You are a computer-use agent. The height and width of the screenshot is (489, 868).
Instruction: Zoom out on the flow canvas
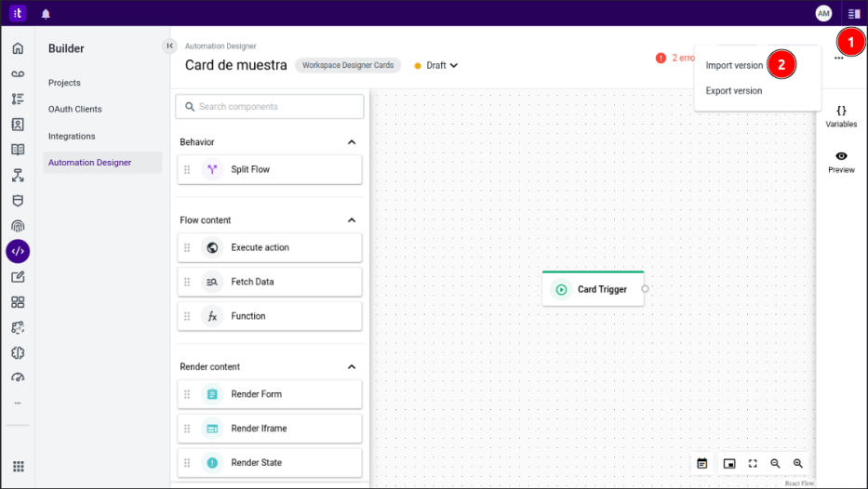point(775,463)
